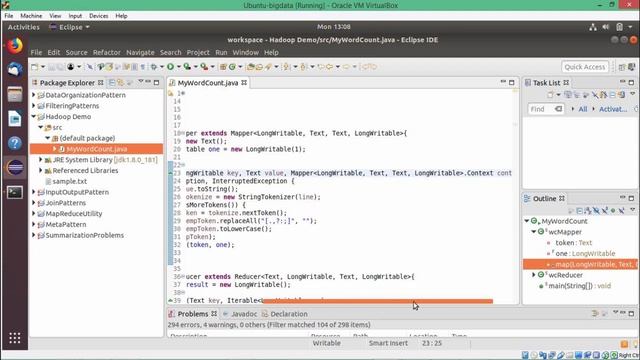Collapse the Hadoop Demo project
The width and height of the screenshot is (640, 360).
34,116
